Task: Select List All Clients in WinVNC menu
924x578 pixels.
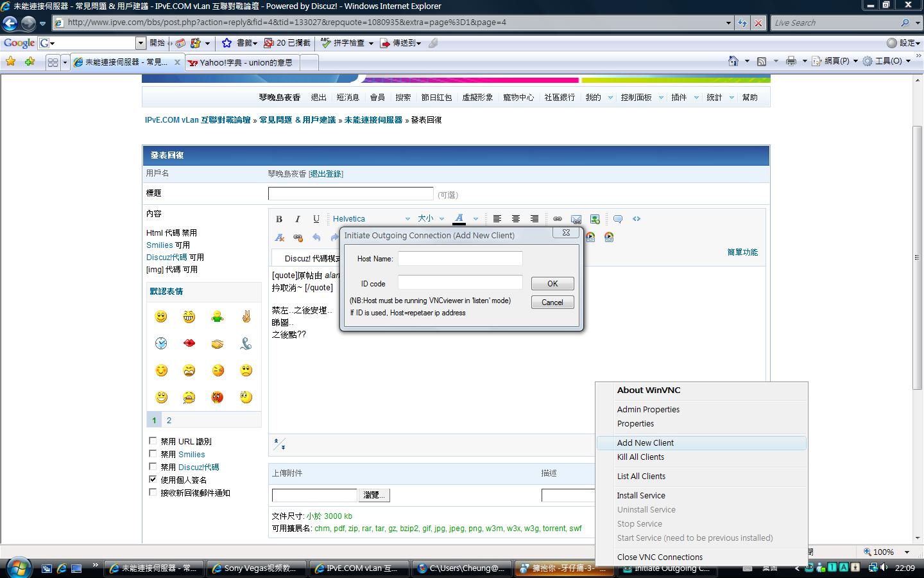Action: click(701, 476)
